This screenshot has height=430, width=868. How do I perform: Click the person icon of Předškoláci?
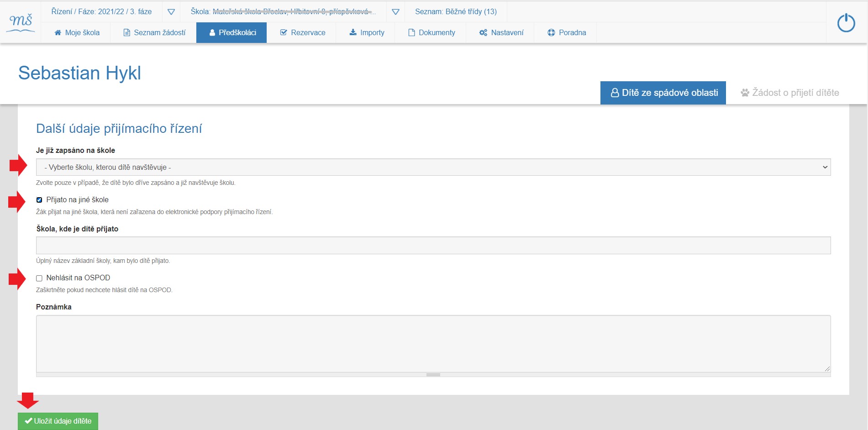(212, 32)
